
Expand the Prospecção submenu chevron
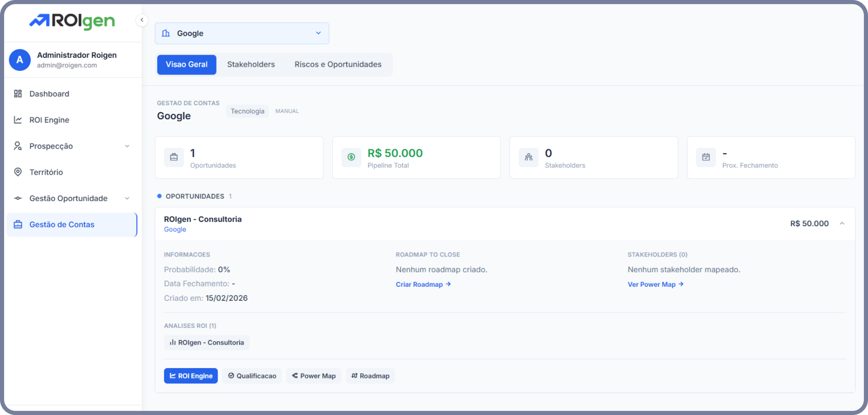tap(127, 146)
